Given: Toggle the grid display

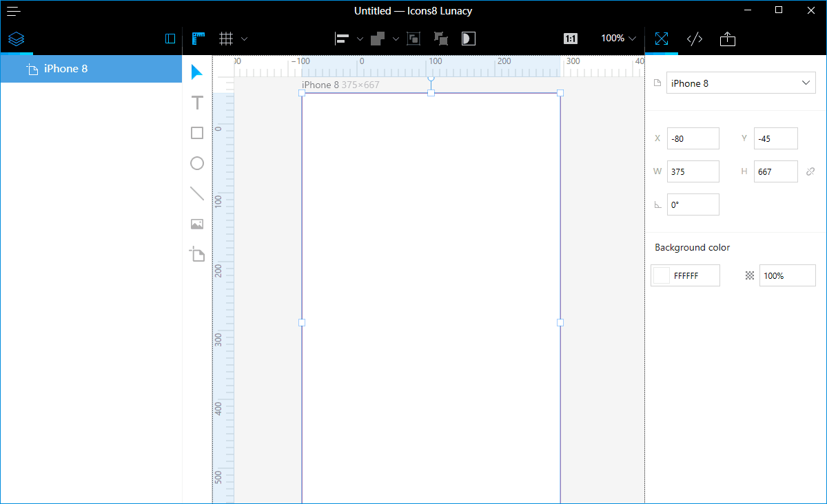Looking at the screenshot, I should coord(226,39).
